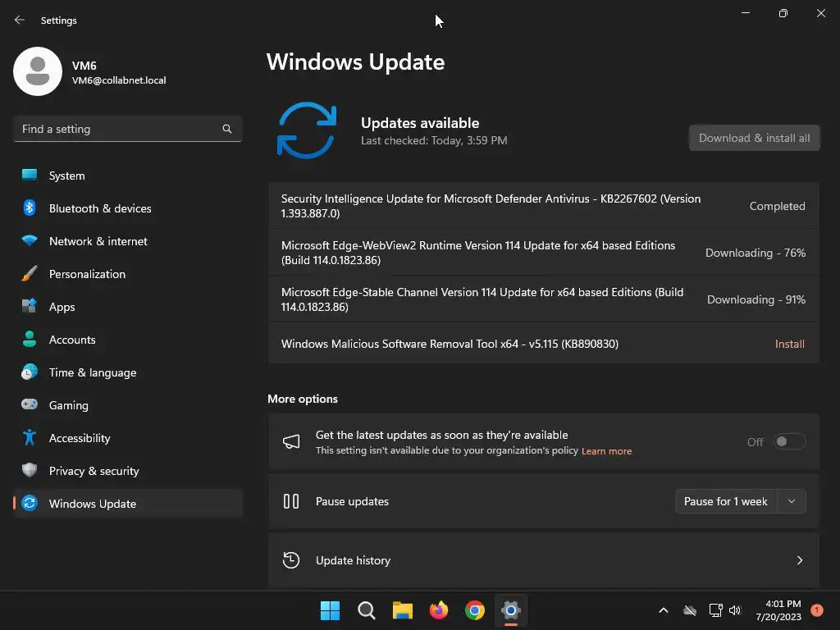
Task: Open Accessibility settings
Action: pos(127,438)
